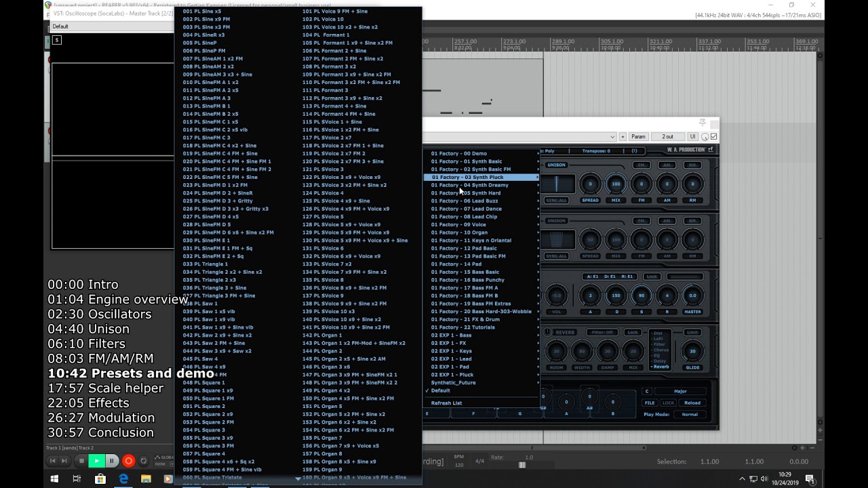This screenshot has width=868, height=488.
Task: Choose preset '001 PL Sine x5'
Action: tap(202, 11)
